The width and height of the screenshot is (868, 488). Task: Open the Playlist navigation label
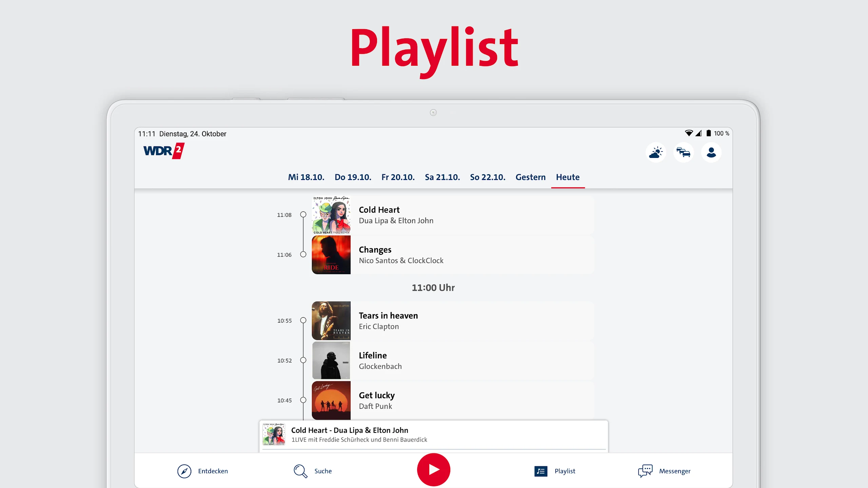pos(565,471)
